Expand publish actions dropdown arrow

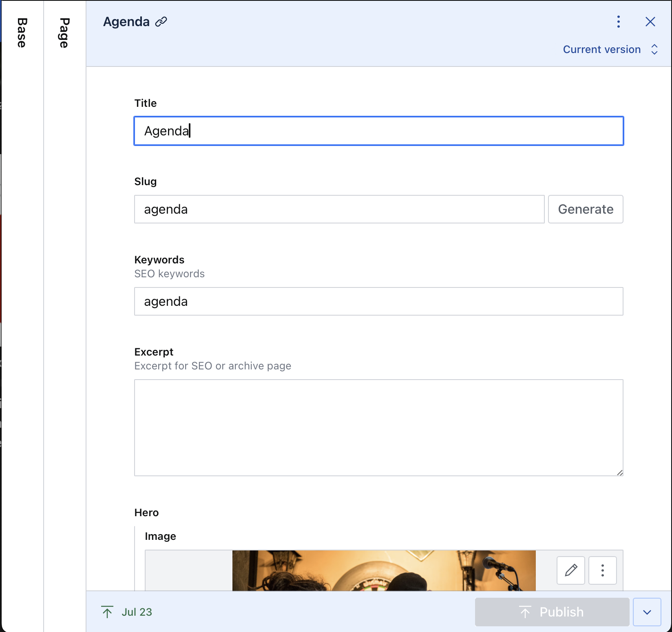click(647, 612)
